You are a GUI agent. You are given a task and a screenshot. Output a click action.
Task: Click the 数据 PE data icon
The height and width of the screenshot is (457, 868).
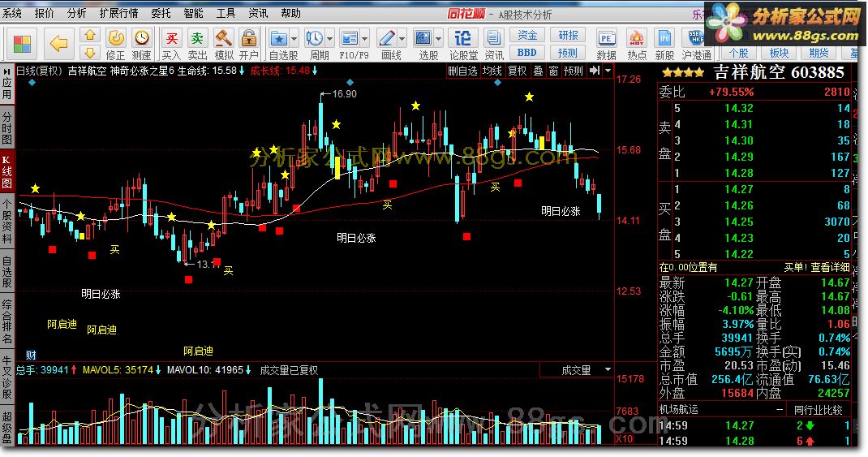click(x=606, y=38)
